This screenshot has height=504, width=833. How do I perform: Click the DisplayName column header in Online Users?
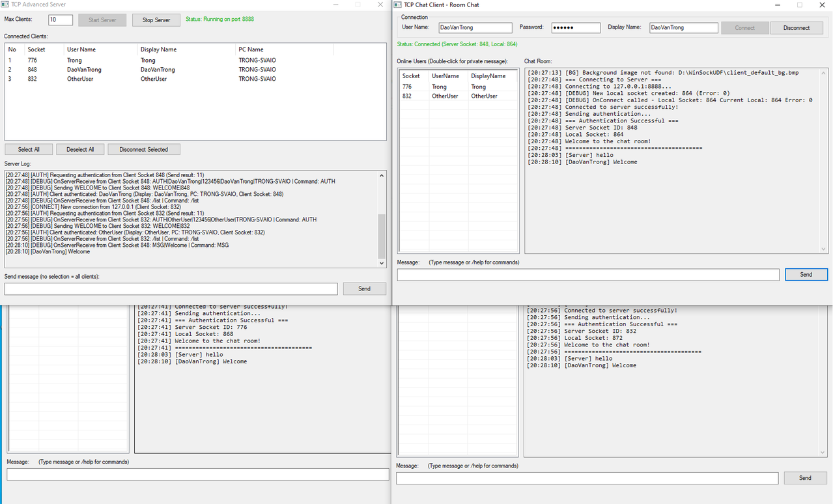(492, 76)
